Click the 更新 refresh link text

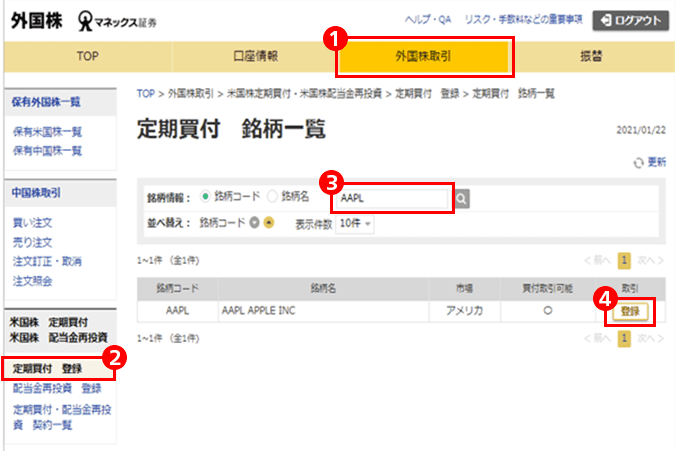(x=656, y=162)
